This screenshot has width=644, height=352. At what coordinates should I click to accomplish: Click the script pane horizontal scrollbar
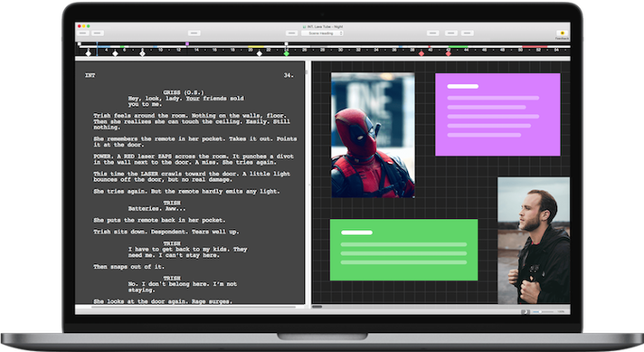[x=193, y=307]
